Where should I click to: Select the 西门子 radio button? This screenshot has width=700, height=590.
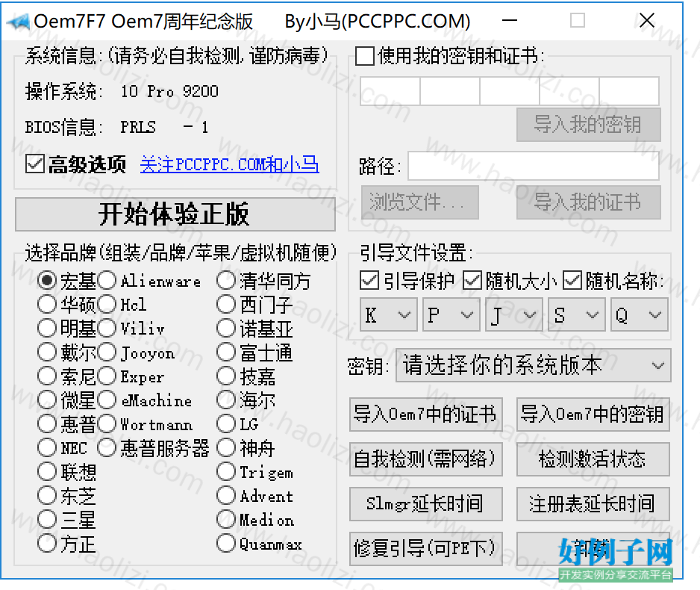point(226,305)
